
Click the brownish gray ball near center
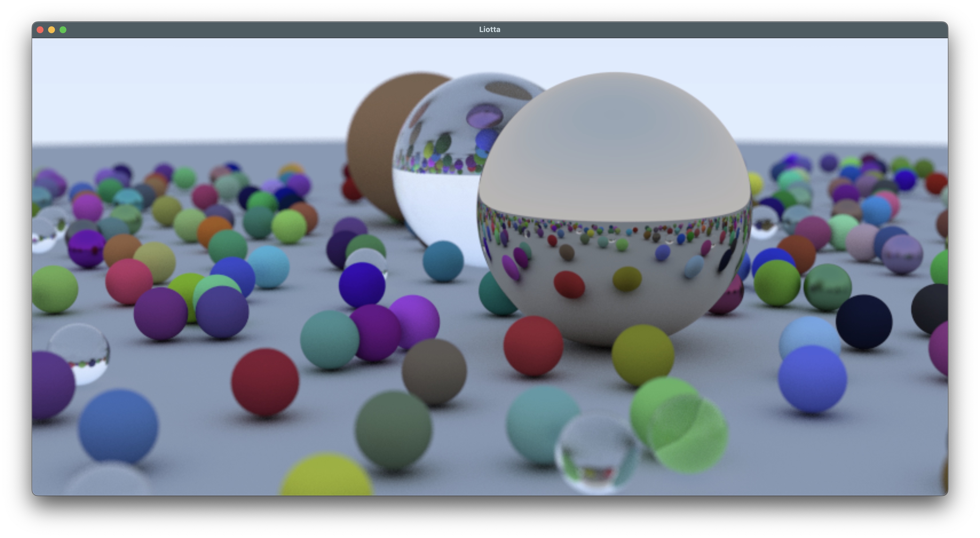[x=434, y=371]
